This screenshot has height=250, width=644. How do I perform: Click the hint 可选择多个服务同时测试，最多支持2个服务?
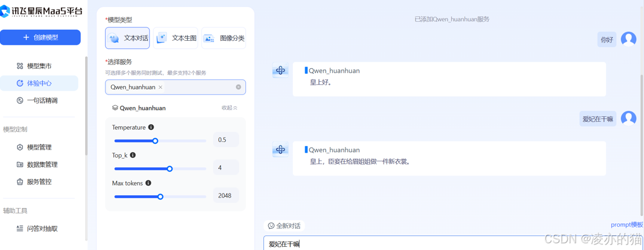pos(156,73)
